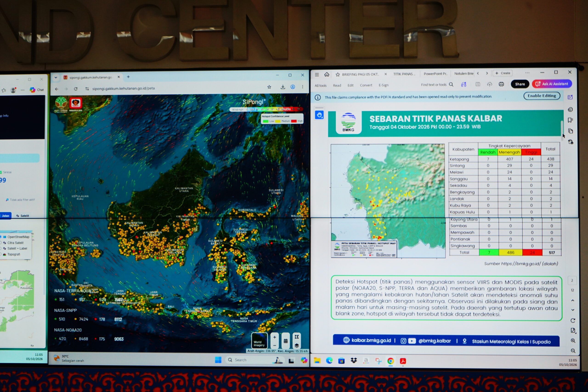Click the Find text or tools magnifier
Screen dimensions: 588x392
pyautogui.click(x=451, y=85)
